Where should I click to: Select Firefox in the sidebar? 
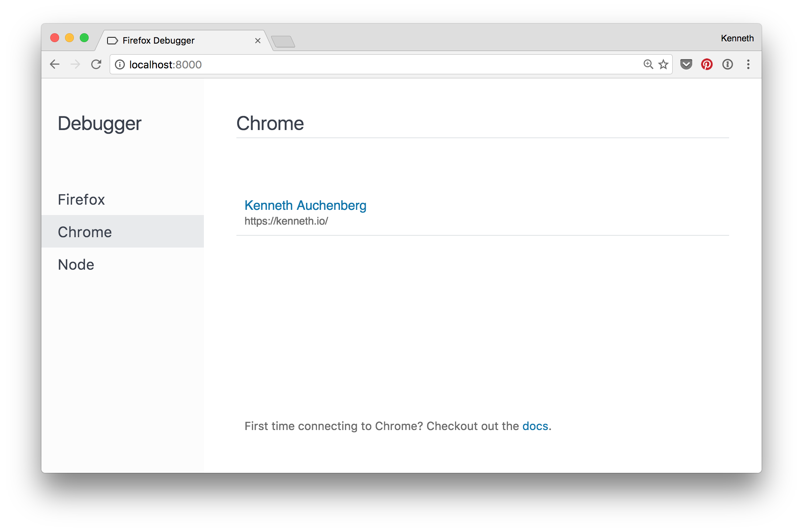81,199
